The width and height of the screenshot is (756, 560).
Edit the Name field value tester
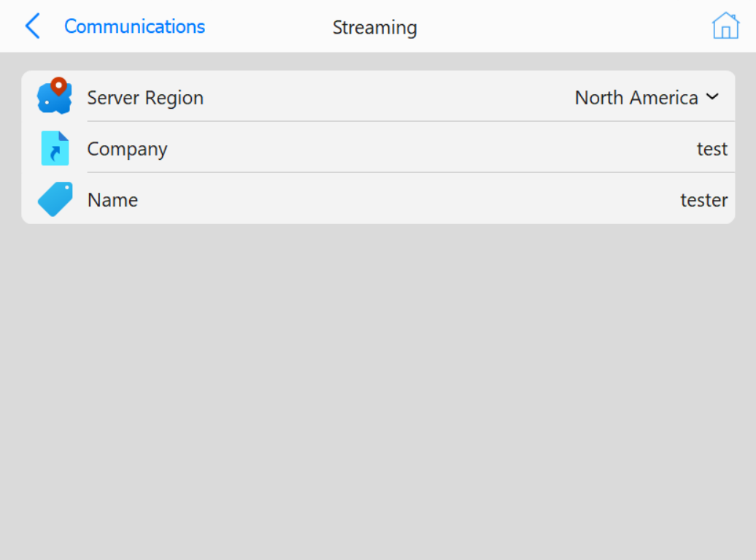tap(703, 200)
